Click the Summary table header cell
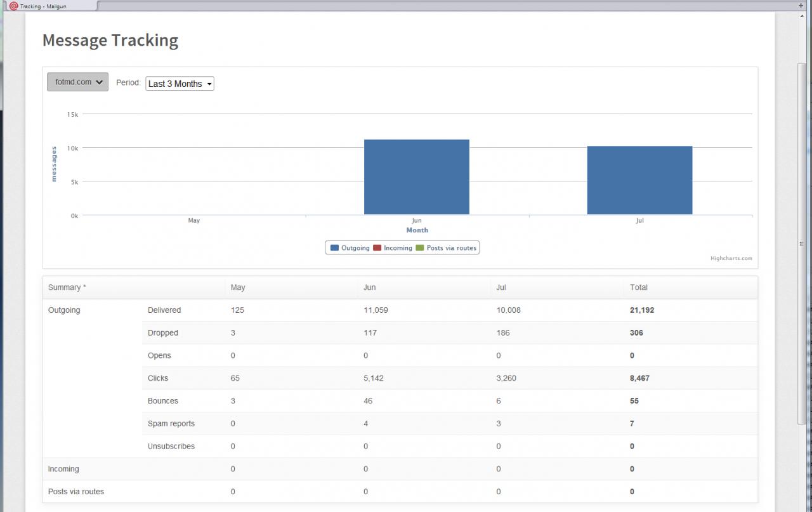Screen dimensions: 812x512 pyautogui.click(x=67, y=287)
